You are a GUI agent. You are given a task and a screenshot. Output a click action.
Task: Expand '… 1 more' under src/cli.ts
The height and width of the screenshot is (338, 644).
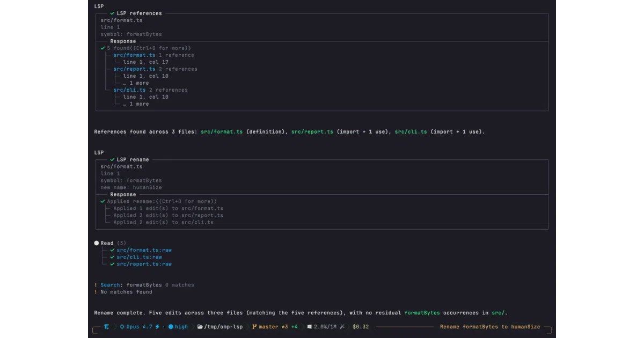pos(136,104)
